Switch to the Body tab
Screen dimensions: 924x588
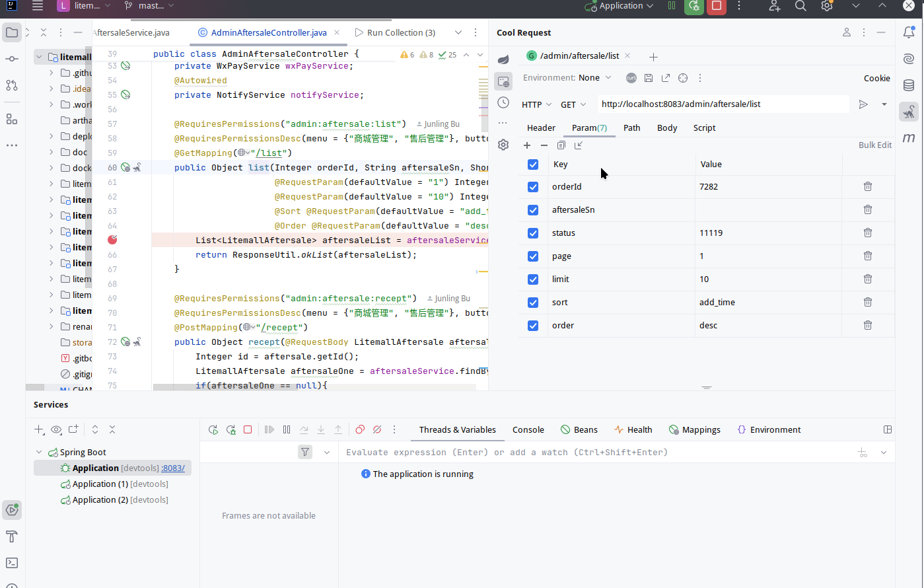(x=667, y=128)
